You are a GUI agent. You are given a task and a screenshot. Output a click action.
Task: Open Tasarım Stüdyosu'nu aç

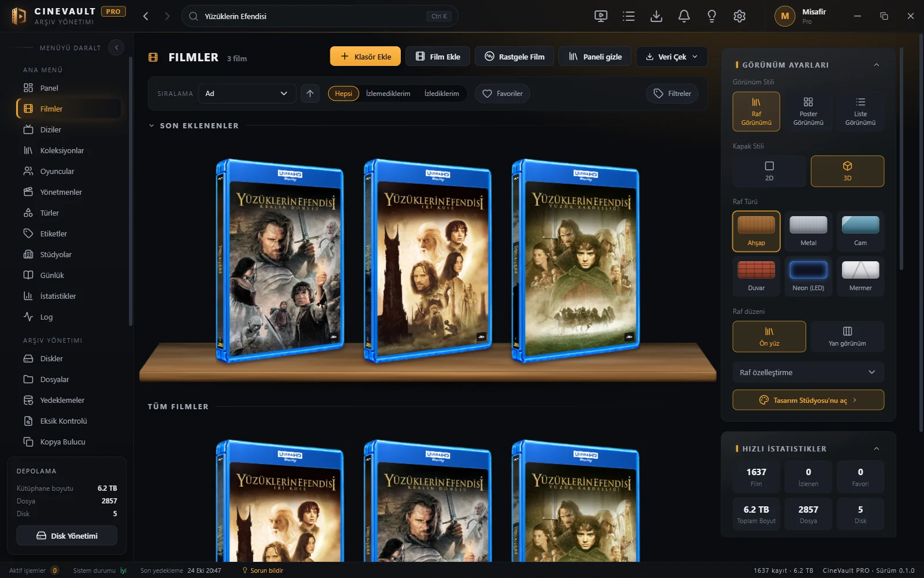808,400
